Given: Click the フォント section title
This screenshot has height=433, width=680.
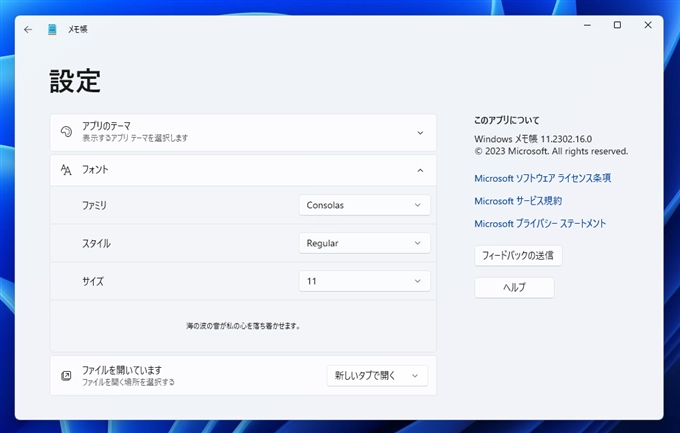Looking at the screenshot, I should point(95,170).
